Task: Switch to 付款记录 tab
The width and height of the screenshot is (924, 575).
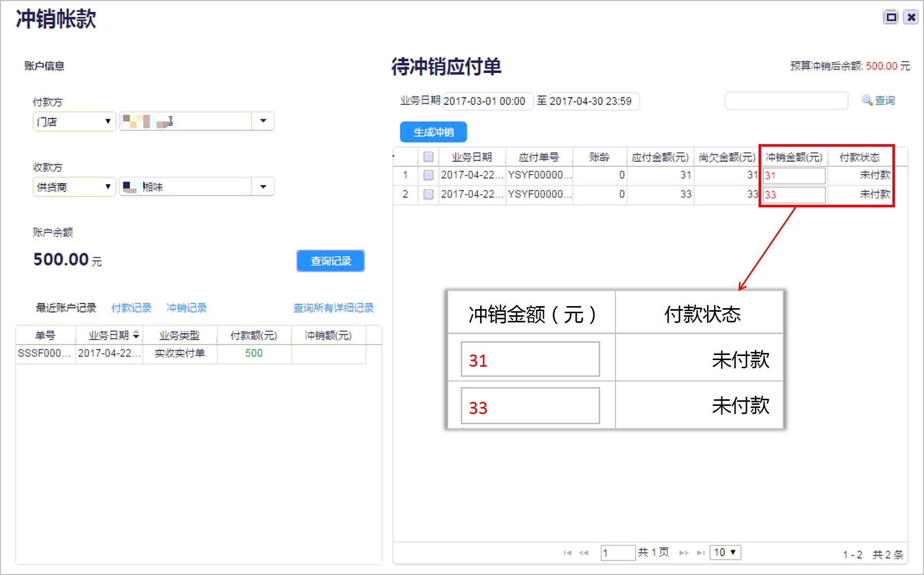Action: coord(131,308)
